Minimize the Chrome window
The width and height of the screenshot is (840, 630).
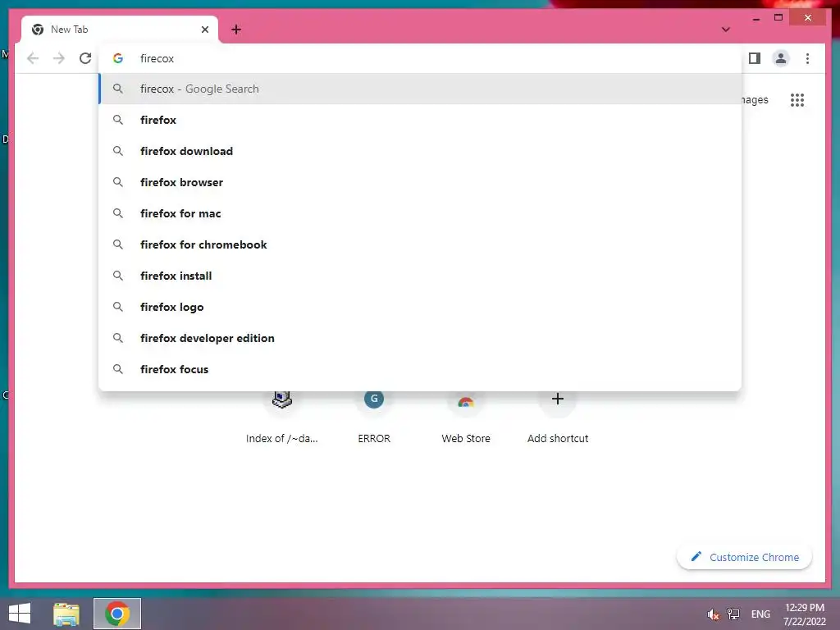pyautogui.click(x=756, y=18)
